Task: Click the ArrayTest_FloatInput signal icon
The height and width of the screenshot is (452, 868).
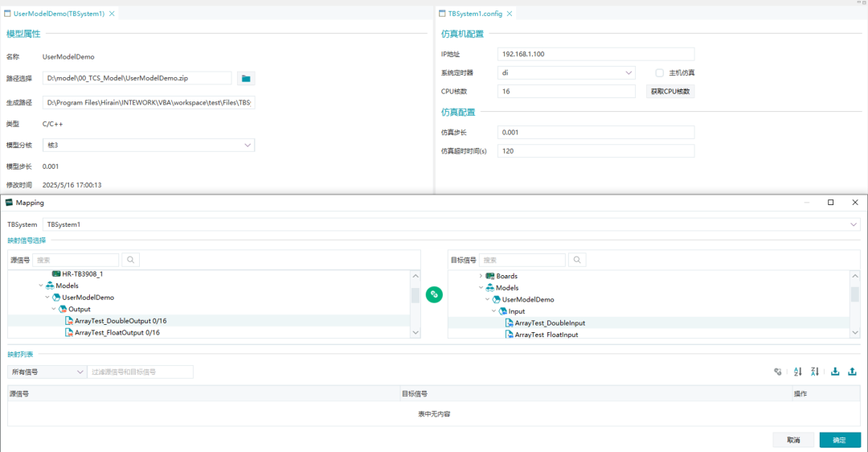Action: (x=510, y=335)
